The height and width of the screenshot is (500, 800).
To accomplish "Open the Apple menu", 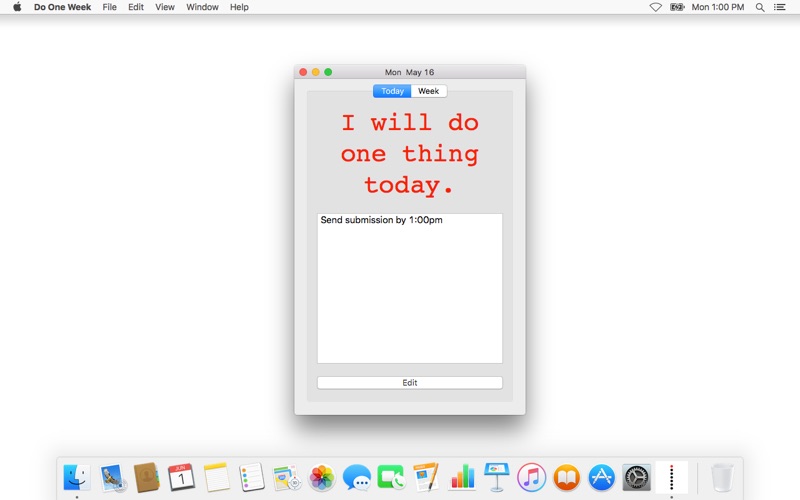I will click(17, 7).
